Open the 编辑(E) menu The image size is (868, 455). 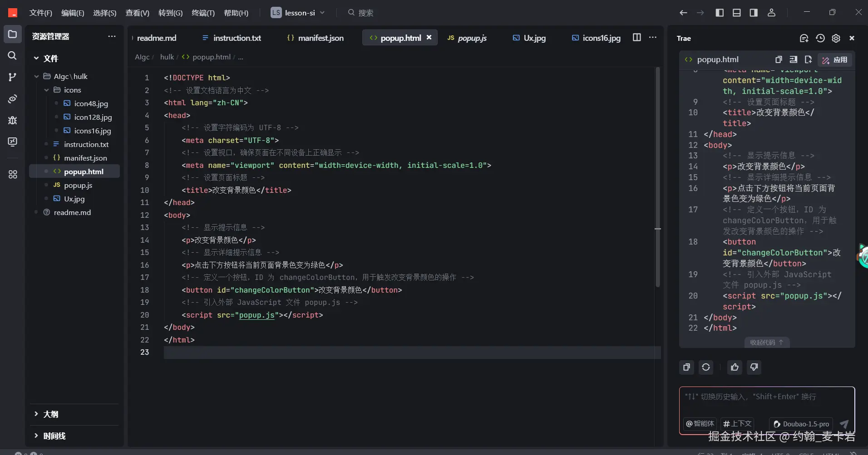[x=73, y=13]
